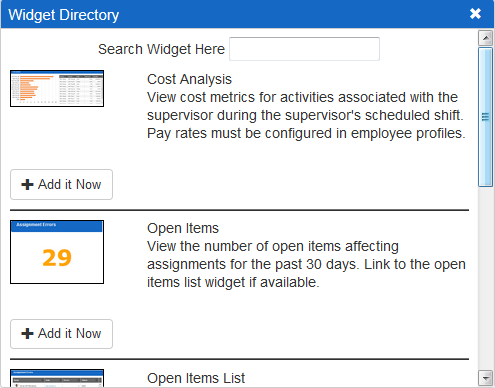Viewport: 495px width, 388px height.
Task: Open the Open Items List preview thumbnail
Action: [57, 378]
